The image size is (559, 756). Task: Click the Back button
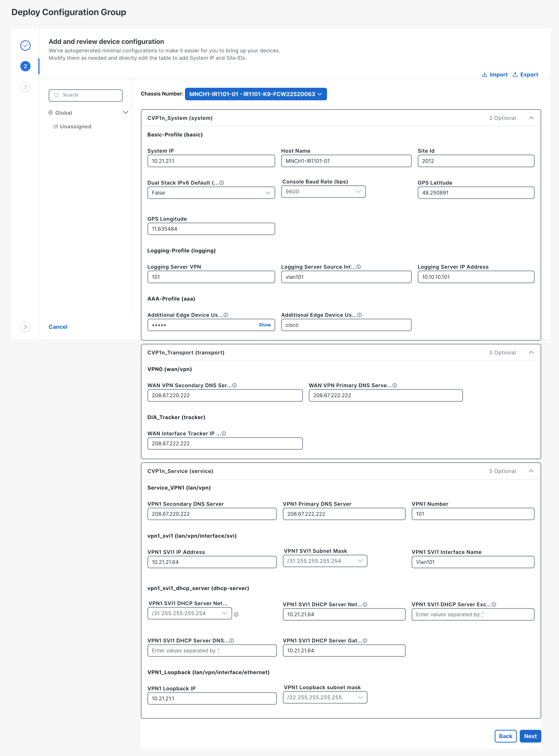[506, 736]
